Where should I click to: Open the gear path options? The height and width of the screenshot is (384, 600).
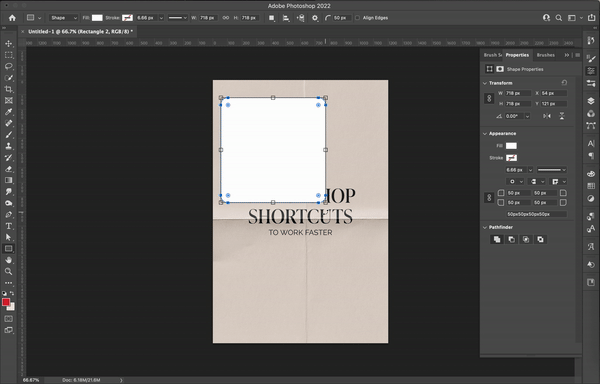tap(315, 18)
